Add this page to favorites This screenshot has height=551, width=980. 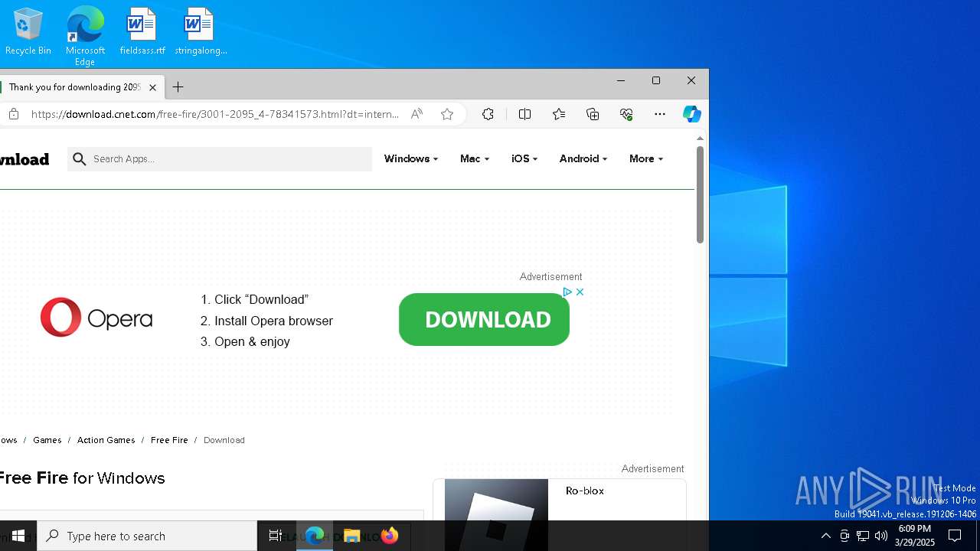click(x=447, y=114)
